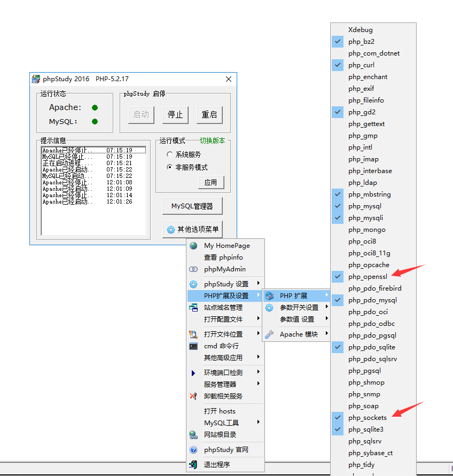Click the 退出程序 exit icon
This screenshot has height=476, width=453.
pyautogui.click(x=193, y=465)
